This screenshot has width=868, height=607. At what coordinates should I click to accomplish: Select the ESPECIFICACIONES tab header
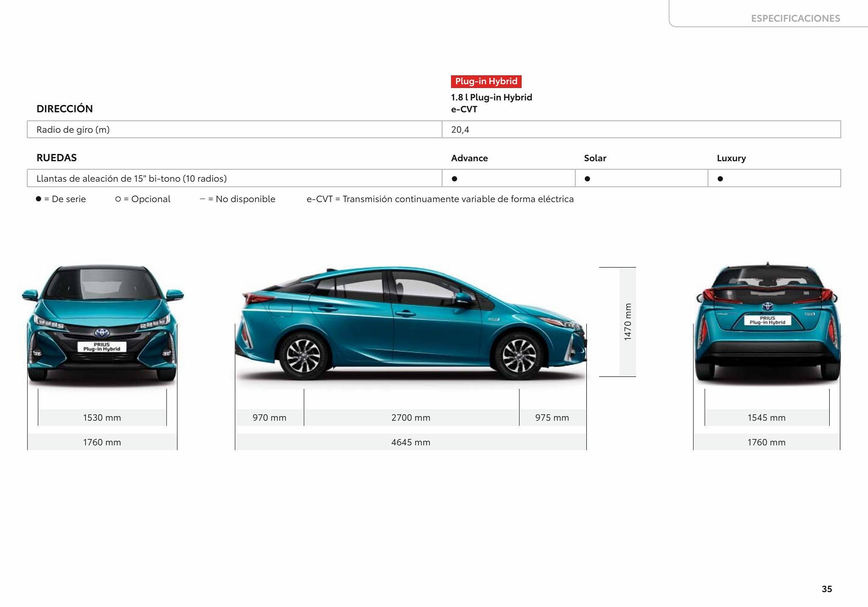795,18
